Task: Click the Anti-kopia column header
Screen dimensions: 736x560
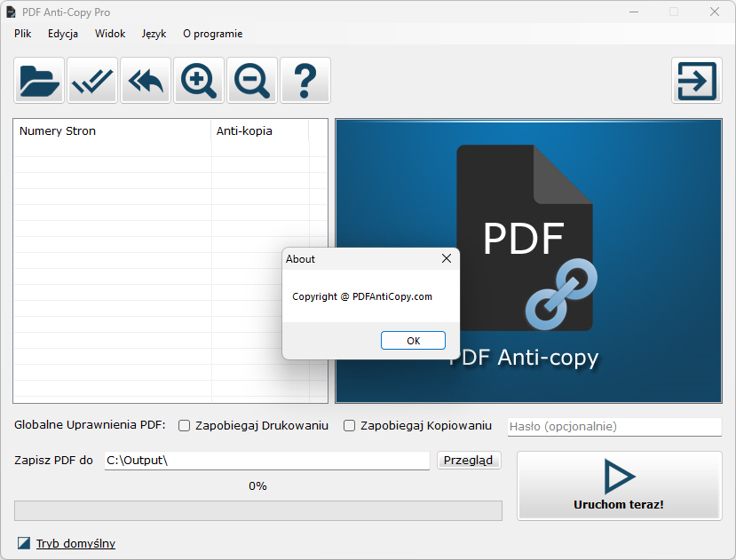Action: [260, 131]
